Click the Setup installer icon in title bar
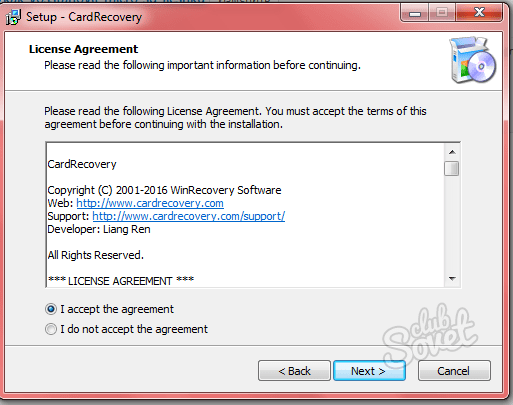The image size is (513, 405). (x=13, y=17)
